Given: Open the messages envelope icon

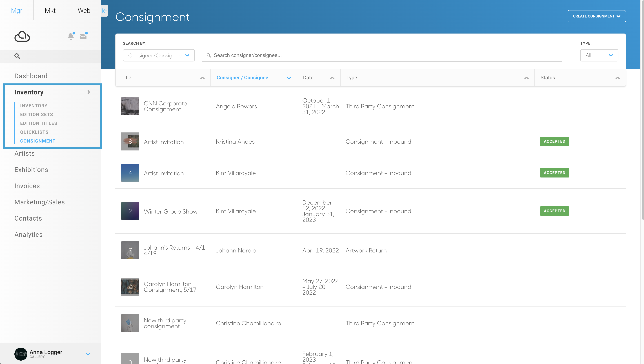Looking at the screenshot, I should (x=83, y=36).
